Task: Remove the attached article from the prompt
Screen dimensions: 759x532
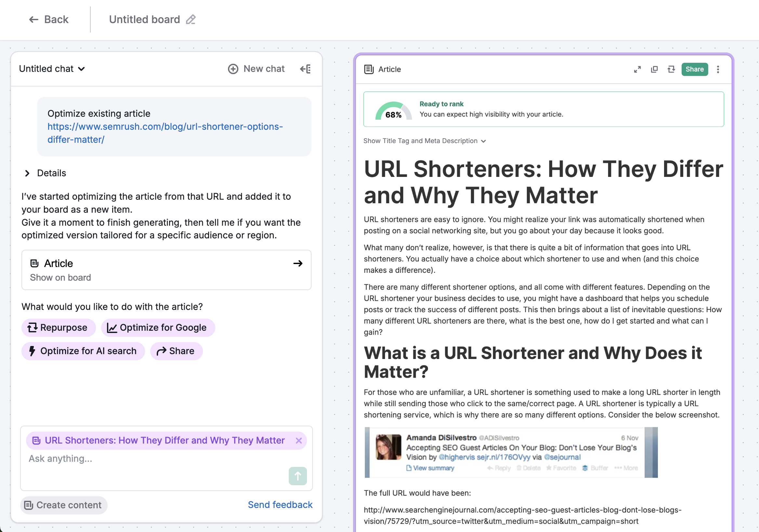Action: [299, 440]
